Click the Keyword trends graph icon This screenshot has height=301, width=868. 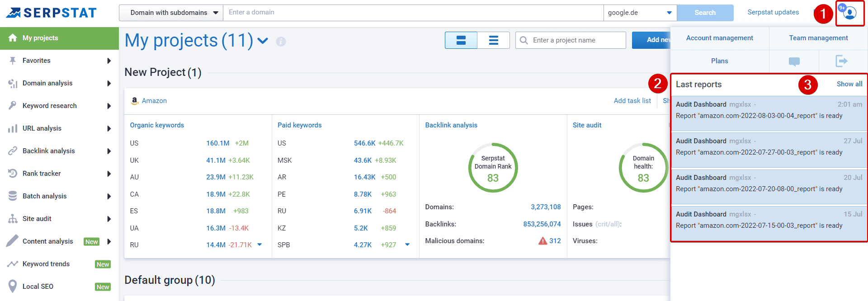click(x=13, y=264)
